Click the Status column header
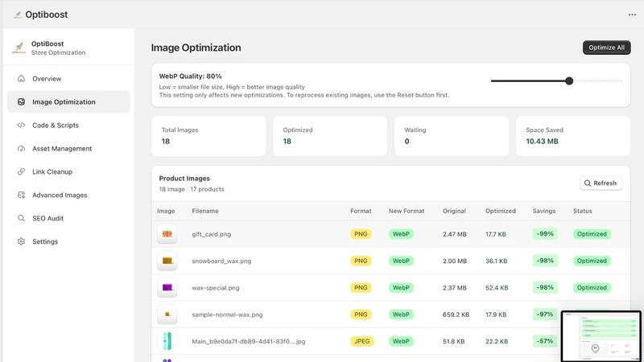This screenshot has width=644, height=362. pos(582,211)
